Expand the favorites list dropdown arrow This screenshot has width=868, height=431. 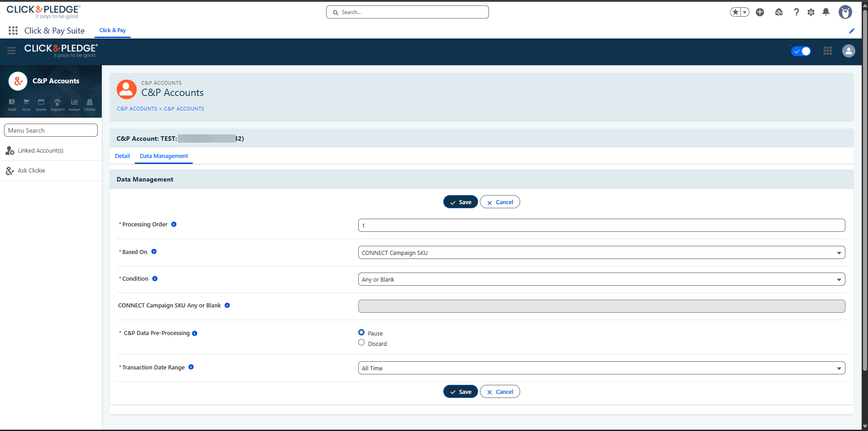[x=745, y=12]
